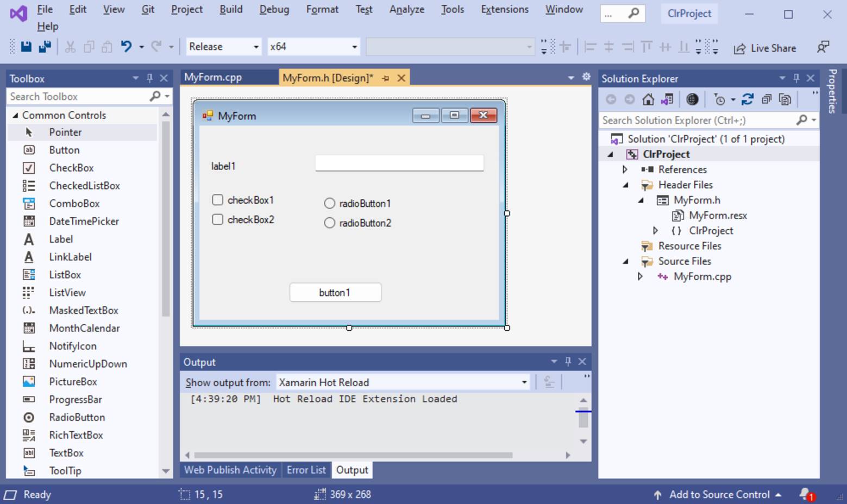Image resolution: width=847 pixels, height=504 pixels.
Task: Check the checkBox1 control on the form
Action: click(217, 200)
